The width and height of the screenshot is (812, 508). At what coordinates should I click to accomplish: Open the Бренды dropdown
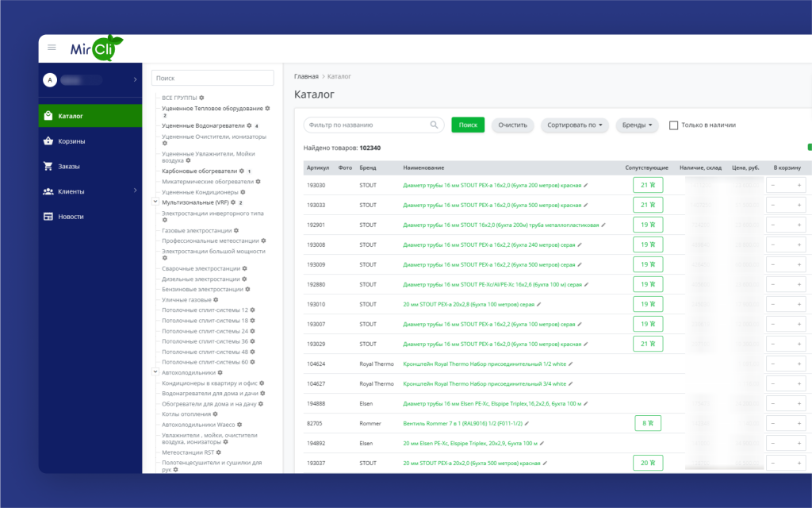click(x=637, y=125)
